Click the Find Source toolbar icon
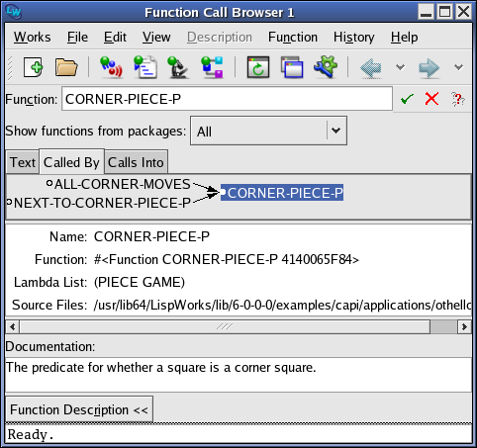 coord(145,67)
